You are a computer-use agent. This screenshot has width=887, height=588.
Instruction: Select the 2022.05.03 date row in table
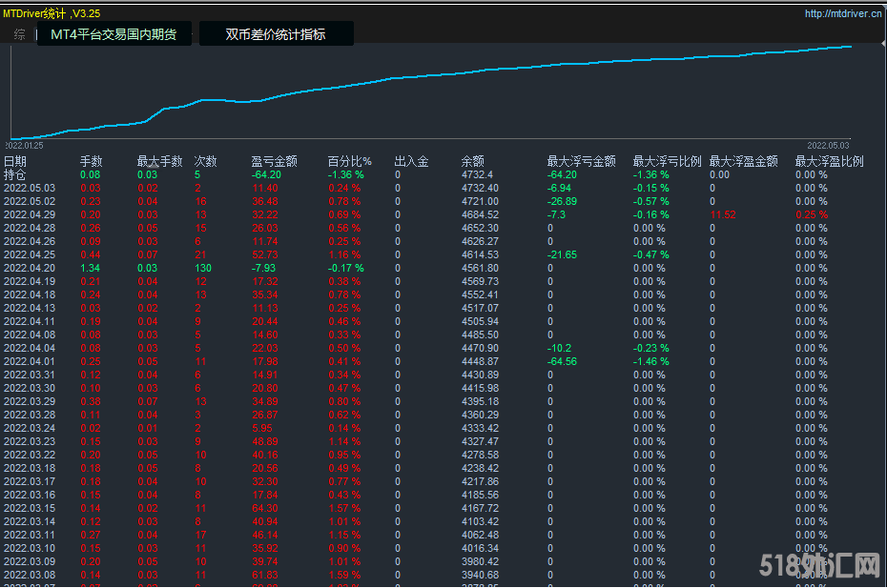coord(30,189)
